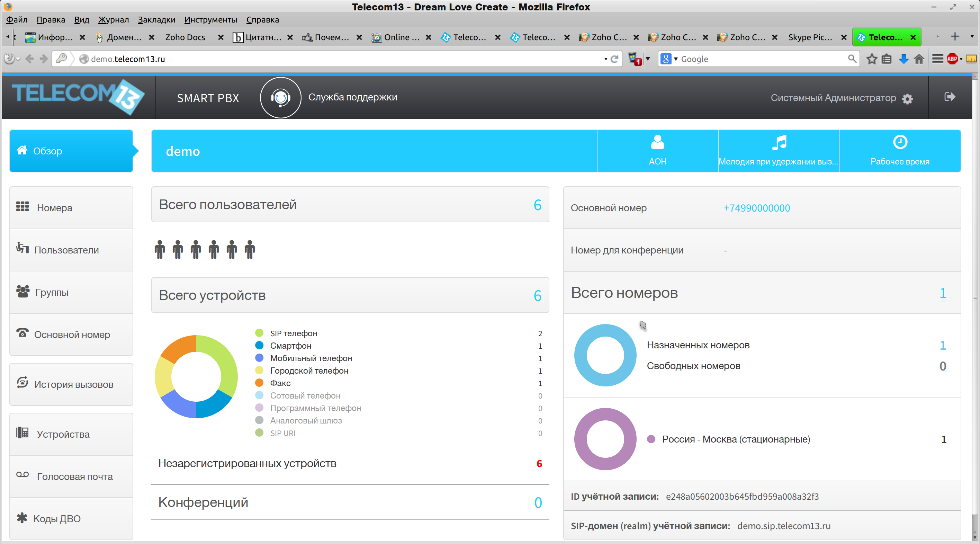Screen dimensions: 980x544
Task: Open Коды ДВО in the sidebar
Action: pos(71,519)
